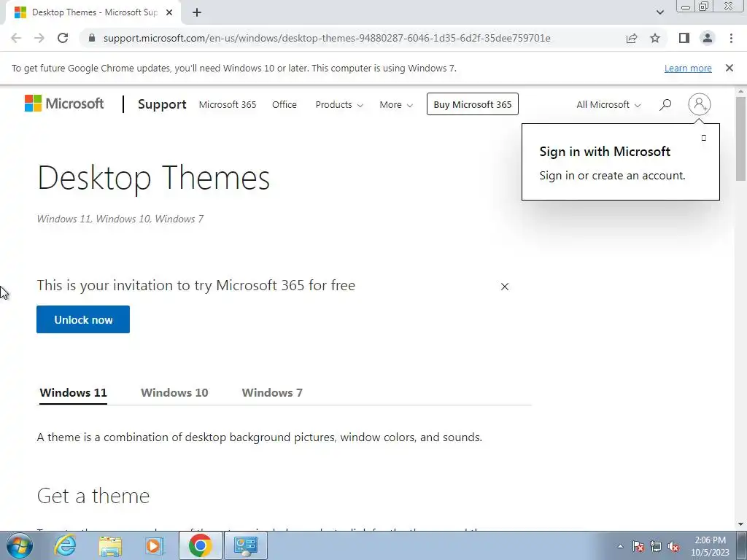747x560 pixels.
Task: Open Action Center flag icon
Action: tap(638, 546)
